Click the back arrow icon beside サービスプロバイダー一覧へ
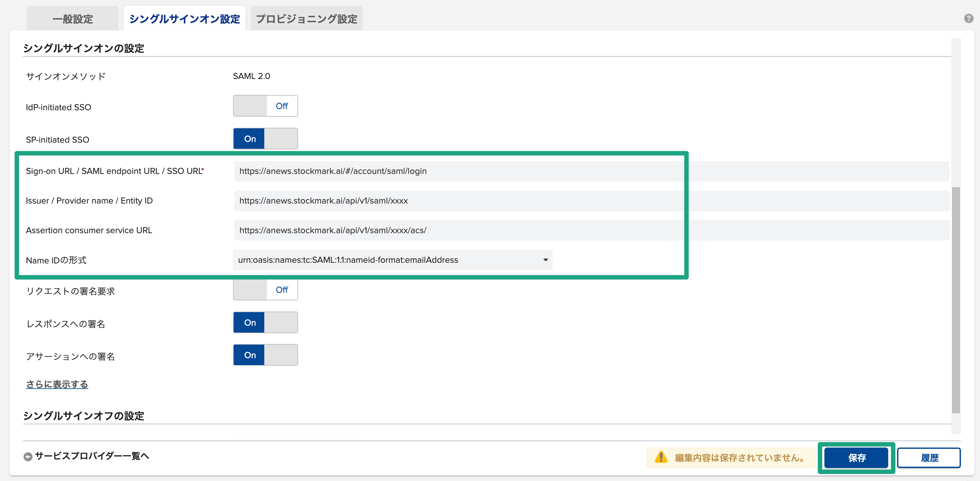Screen dimensions: 980x481 point(28,456)
